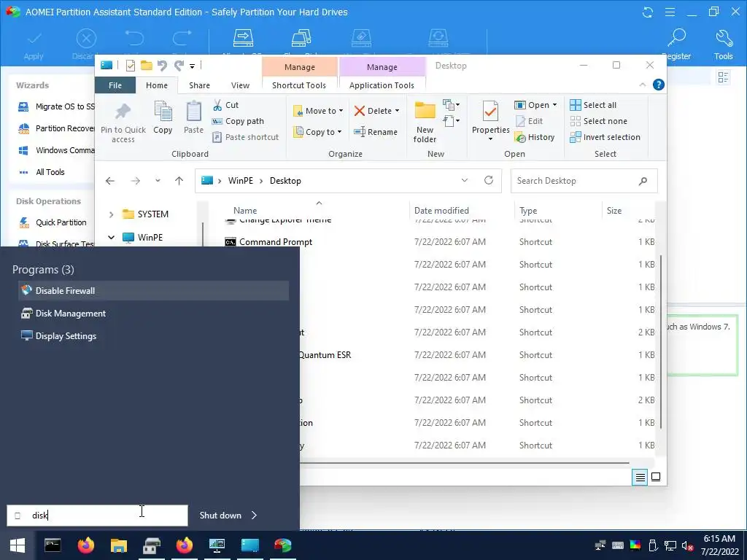This screenshot has width=747, height=560.
Task: Open recent locations dropdown arrow
Action: click(x=158, y=181)
